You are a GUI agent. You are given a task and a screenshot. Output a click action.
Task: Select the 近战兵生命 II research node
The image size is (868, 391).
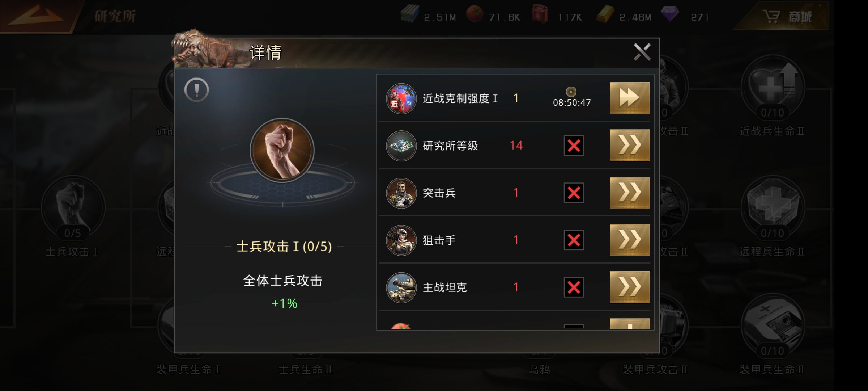click(773, 96)
